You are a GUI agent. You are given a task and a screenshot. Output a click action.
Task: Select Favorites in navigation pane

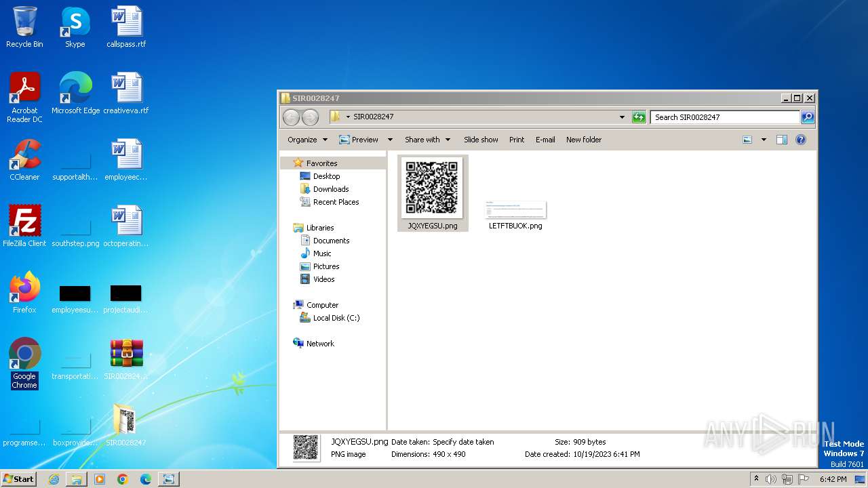(x=321, y=163)
